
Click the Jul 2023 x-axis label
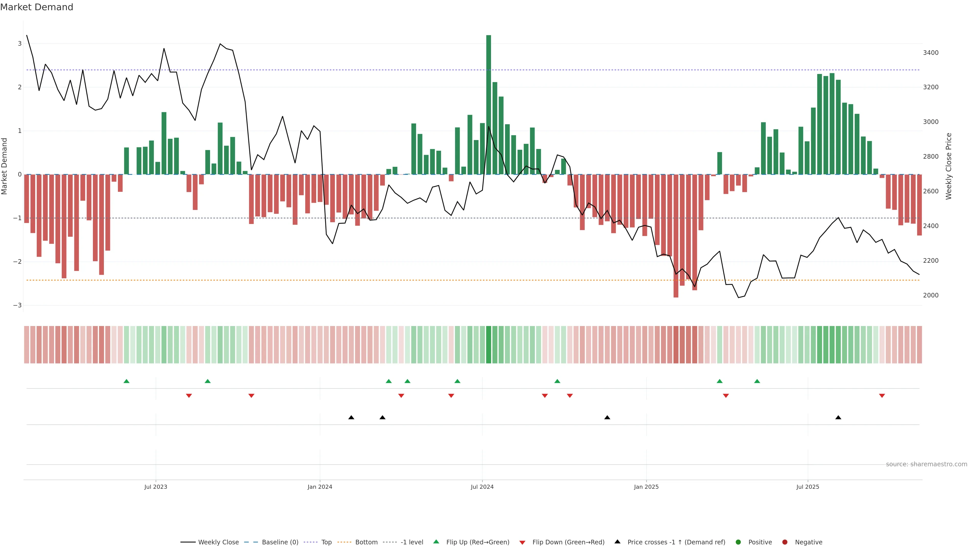[156, 487]
